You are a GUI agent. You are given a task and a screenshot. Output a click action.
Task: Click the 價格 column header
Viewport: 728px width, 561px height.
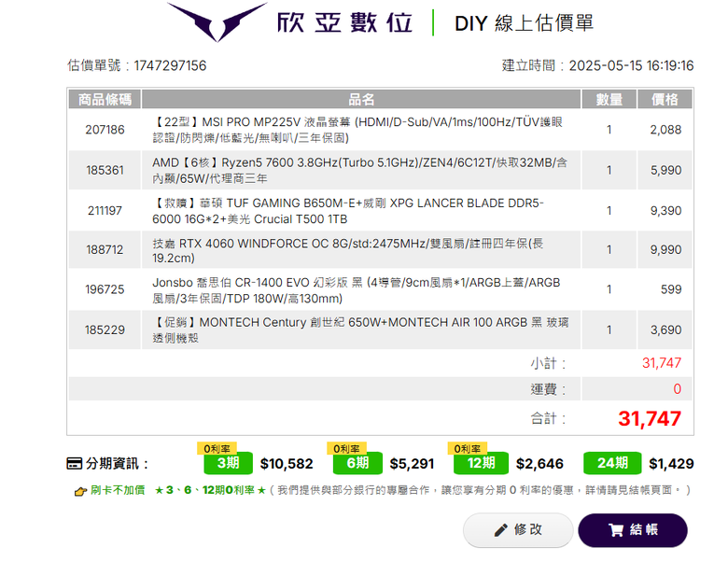click(665, 99)
